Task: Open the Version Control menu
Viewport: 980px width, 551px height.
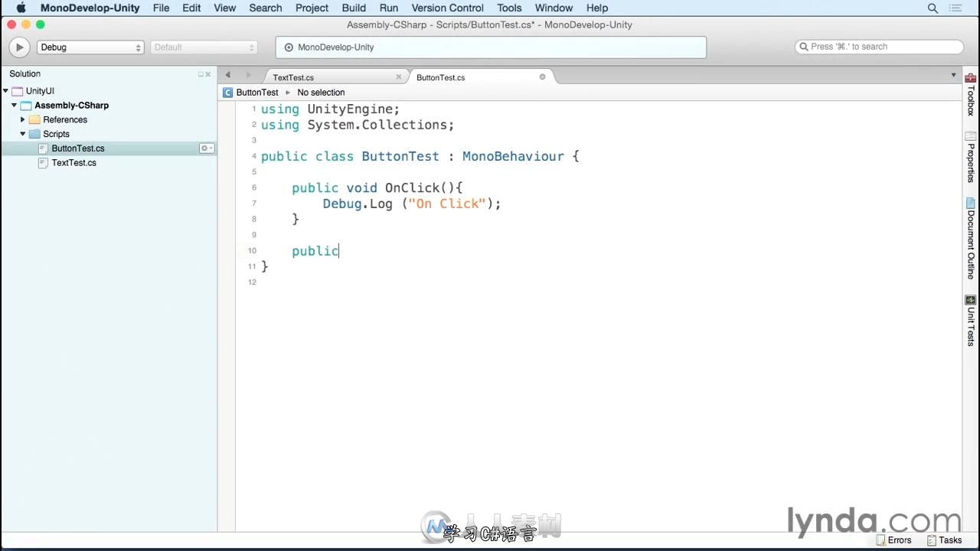Action: point(447,8)
